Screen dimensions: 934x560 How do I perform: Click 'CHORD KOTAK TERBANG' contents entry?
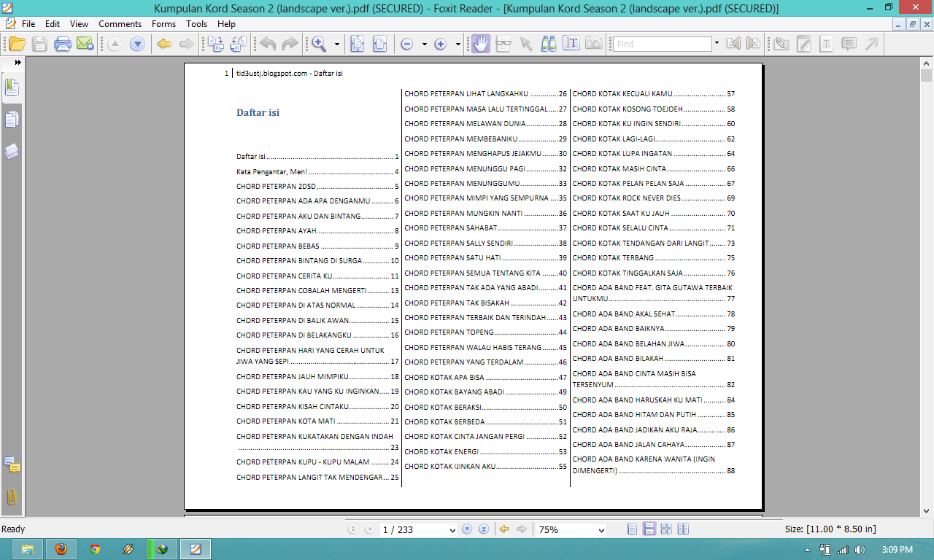click(x=654, y=258)
